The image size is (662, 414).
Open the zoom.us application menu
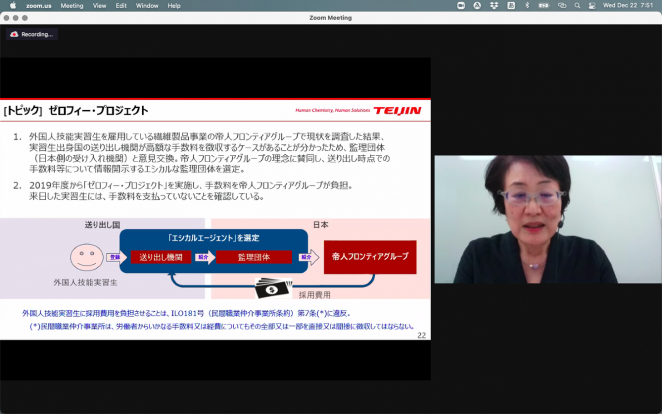[39, 5]
